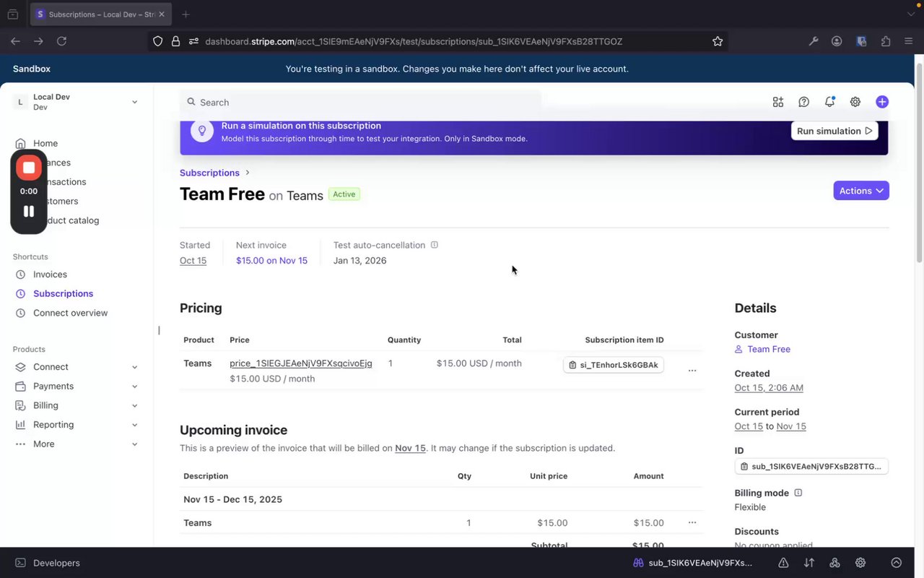Click the Run simulation button
924x578 pixels.
[834, 131]
